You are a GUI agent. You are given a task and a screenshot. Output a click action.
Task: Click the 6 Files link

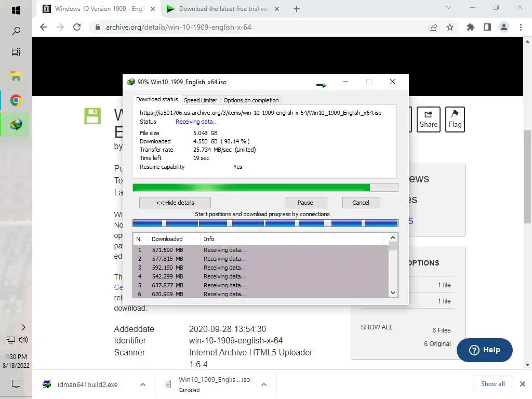tap(442, 330)
